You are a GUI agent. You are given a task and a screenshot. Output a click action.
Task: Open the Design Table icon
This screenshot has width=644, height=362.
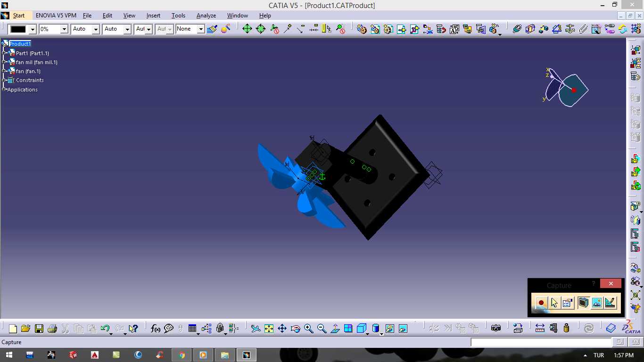(x=192, y=329)
